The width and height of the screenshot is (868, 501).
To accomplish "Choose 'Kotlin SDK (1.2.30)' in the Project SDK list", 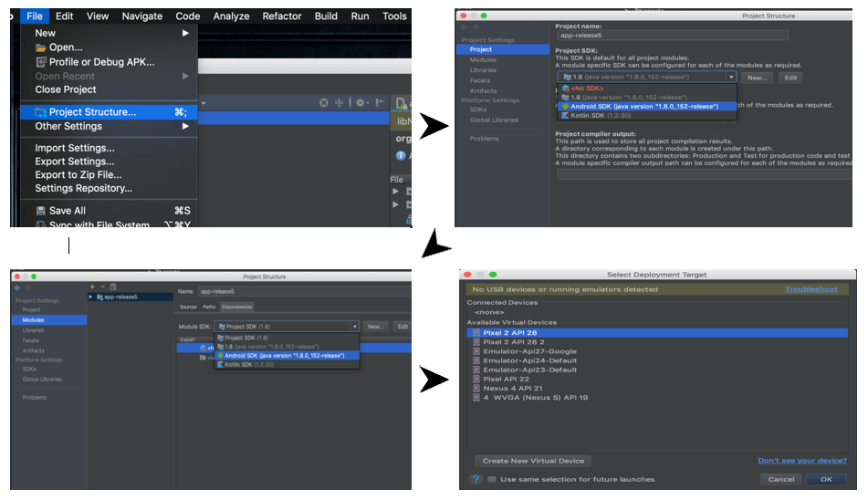I will (x=646, y=115).
